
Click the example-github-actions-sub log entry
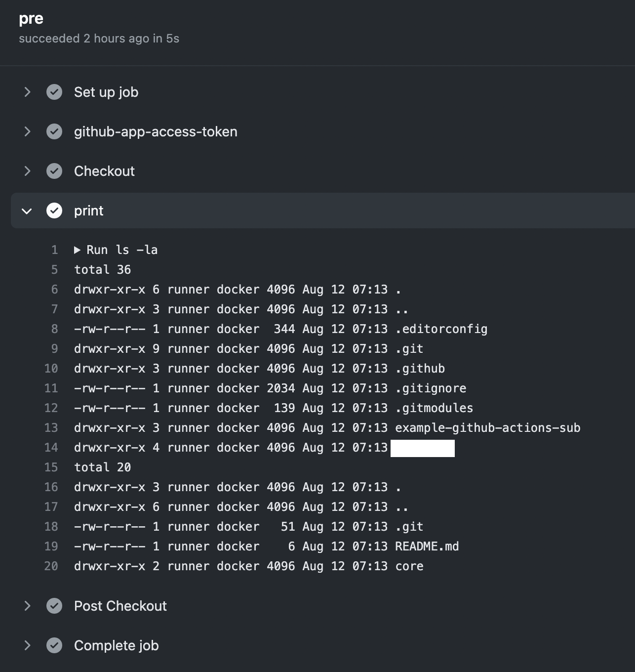coord(488,428)
